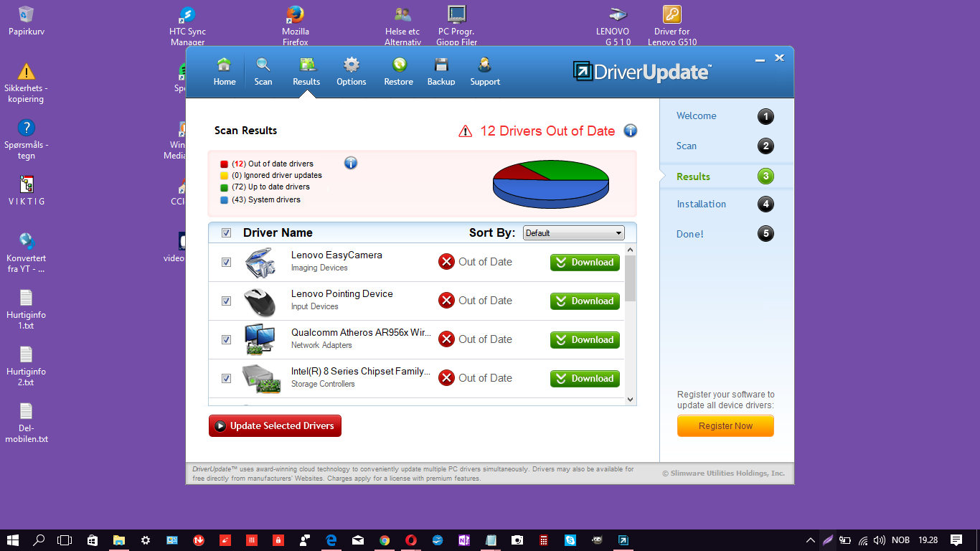Viewport: 980px width, 551px height.
Task: Open Papirkurv recycle bin on desktop
Action: [x=27, y=21]
